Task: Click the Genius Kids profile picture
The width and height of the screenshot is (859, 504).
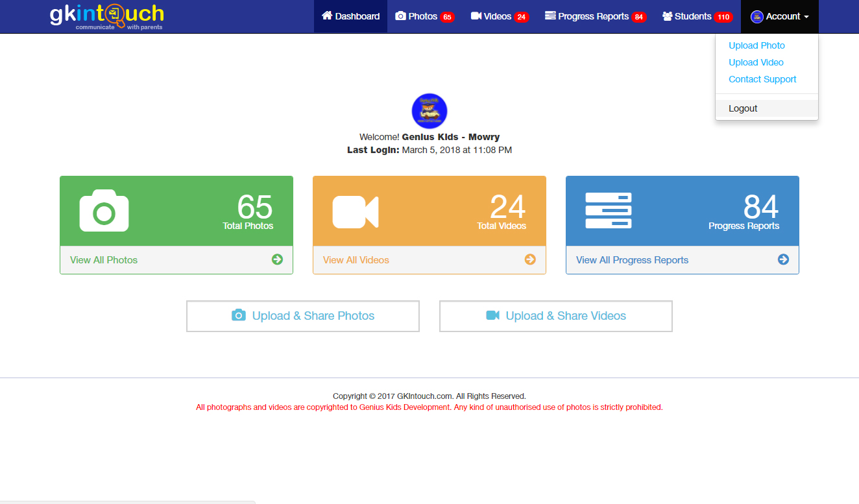Action: 429,111
